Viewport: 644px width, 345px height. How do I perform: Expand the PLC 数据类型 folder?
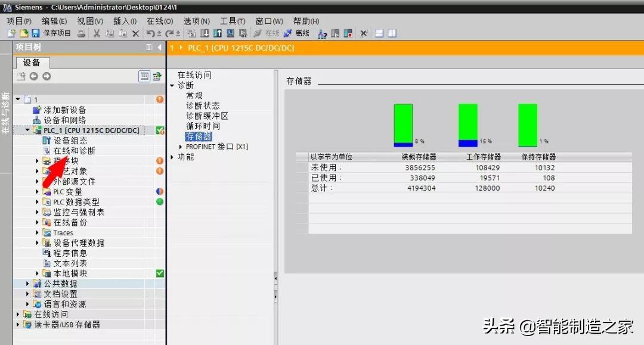tap(37, 202)
